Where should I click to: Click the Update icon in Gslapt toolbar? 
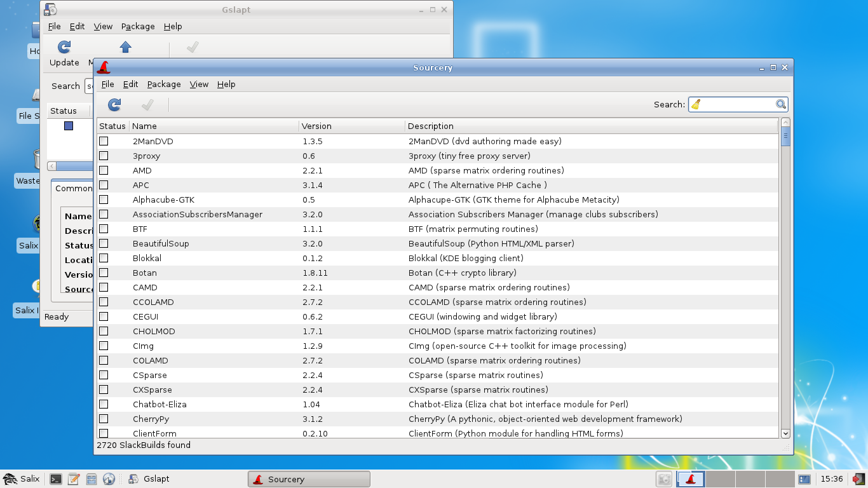click(64, 47)
